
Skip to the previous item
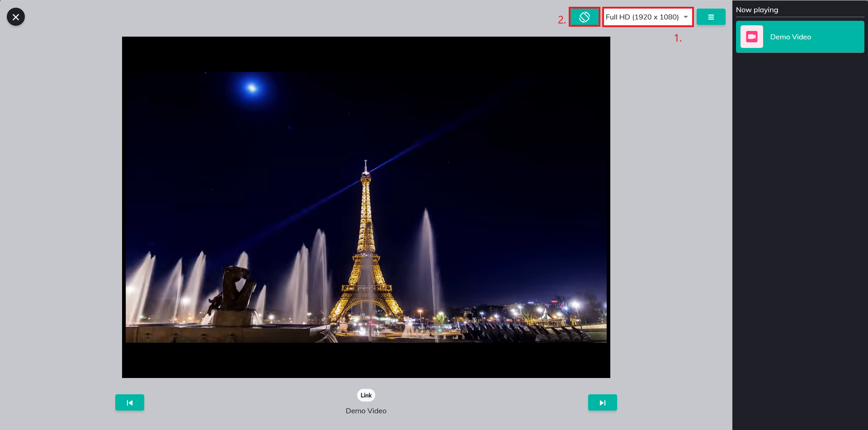[x=130, y=402]
